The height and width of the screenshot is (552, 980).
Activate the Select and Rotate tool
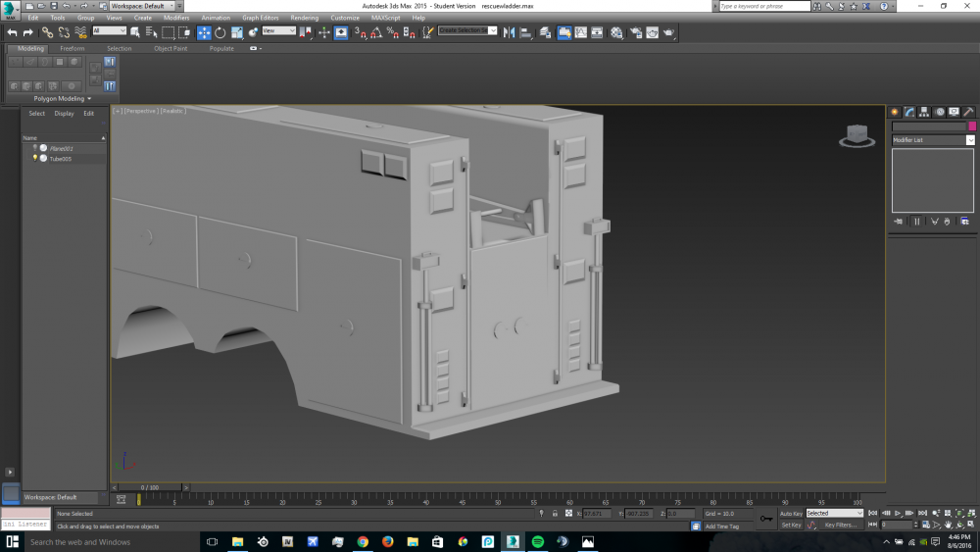click(220, 32)
